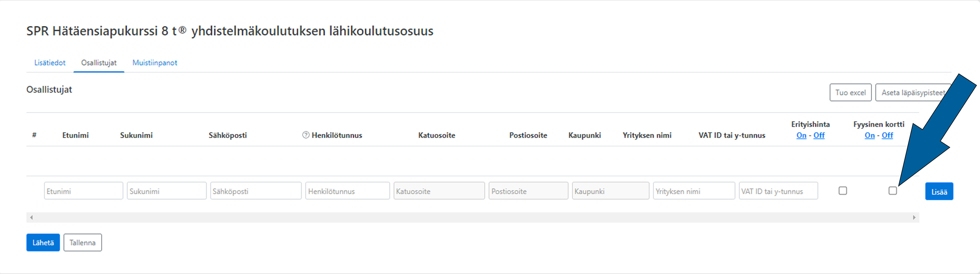The height and width of the screenshot is (274, 980).
Task: Click the Henkilötunnus help question-mark icon
Action: click(x=306, y=135)
